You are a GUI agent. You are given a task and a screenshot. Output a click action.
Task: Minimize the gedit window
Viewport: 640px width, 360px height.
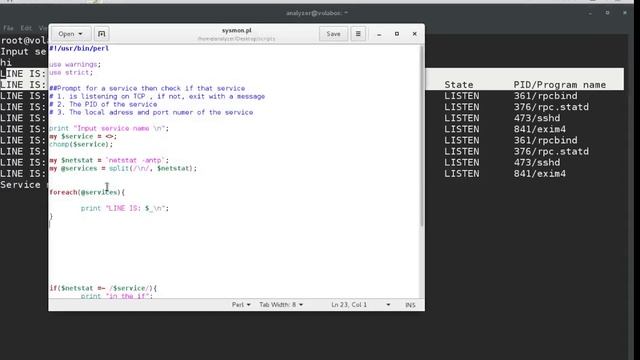click(x=379, y=34)
